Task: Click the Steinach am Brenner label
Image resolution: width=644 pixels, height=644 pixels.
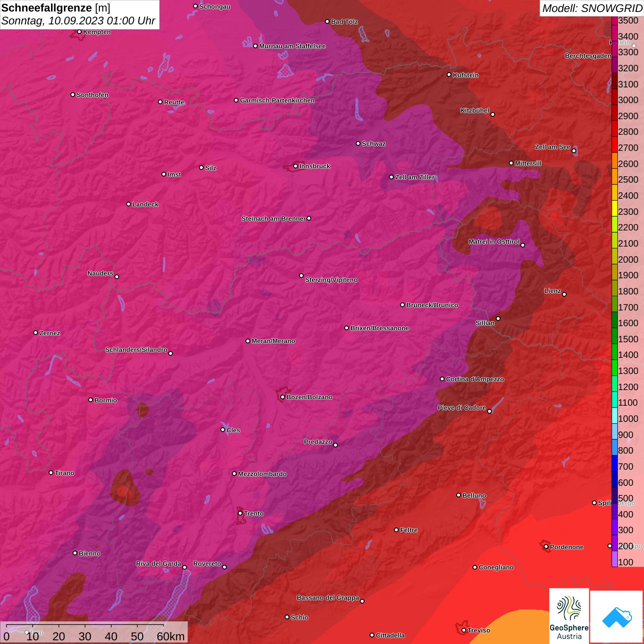Action: point(273,218)
